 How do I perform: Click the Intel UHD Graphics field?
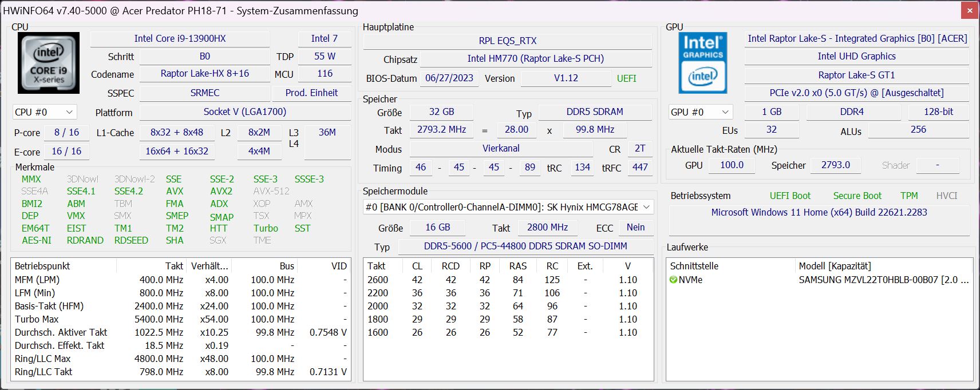coord(856,57)
